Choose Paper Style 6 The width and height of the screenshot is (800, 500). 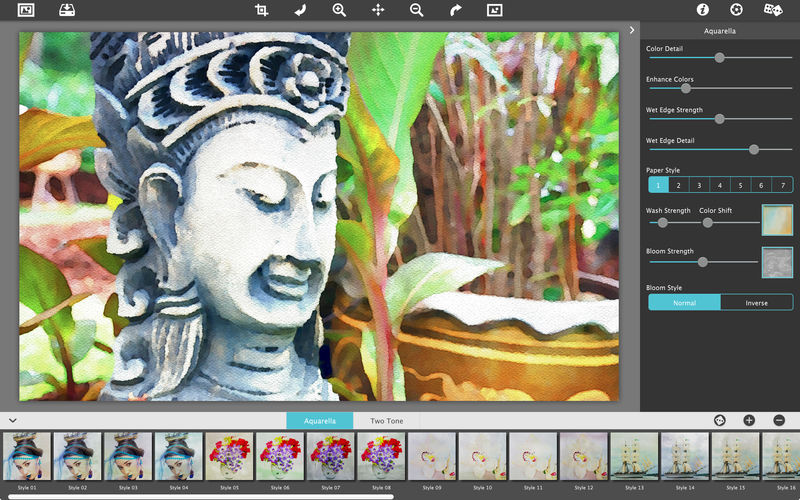point(761,185)
